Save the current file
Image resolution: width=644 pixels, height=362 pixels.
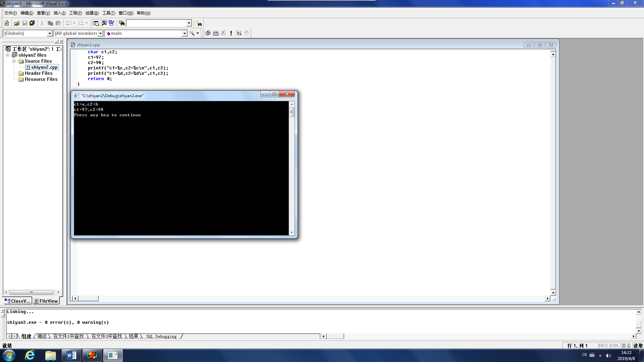click(24, 23)
